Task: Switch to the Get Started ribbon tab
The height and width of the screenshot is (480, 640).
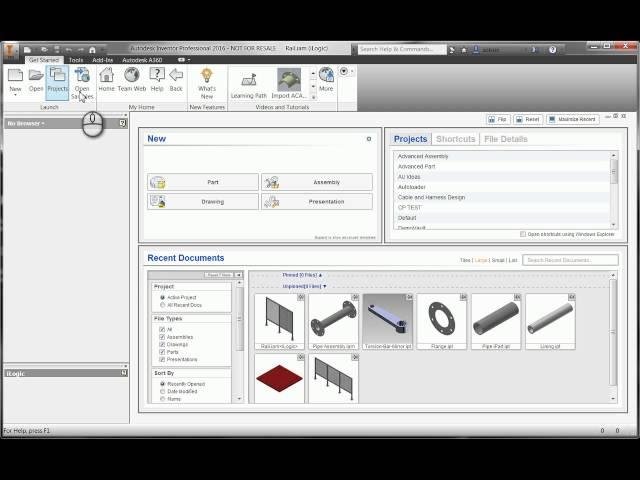Action: click(44, 60)
